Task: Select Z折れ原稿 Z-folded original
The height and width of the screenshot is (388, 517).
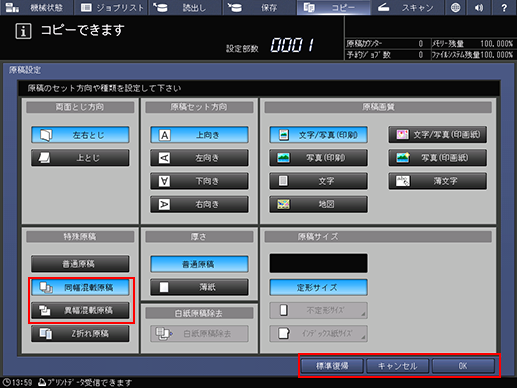Action: (80, 333)
